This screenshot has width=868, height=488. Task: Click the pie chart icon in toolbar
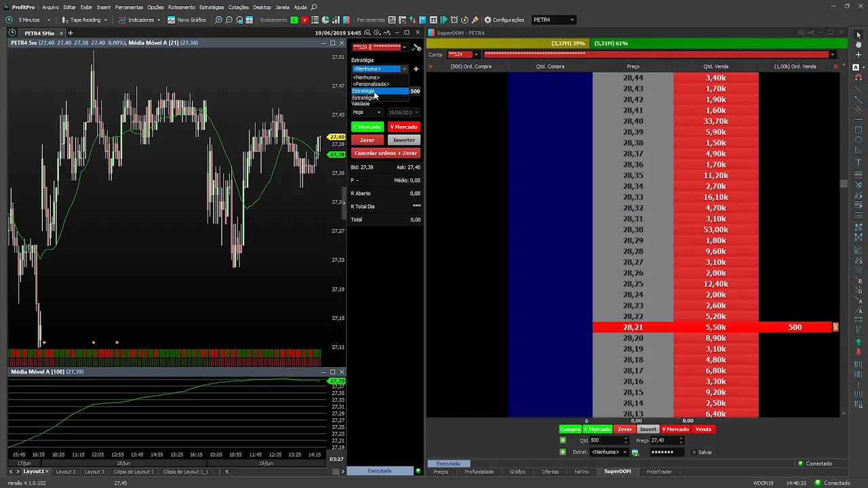pos(325,20)
